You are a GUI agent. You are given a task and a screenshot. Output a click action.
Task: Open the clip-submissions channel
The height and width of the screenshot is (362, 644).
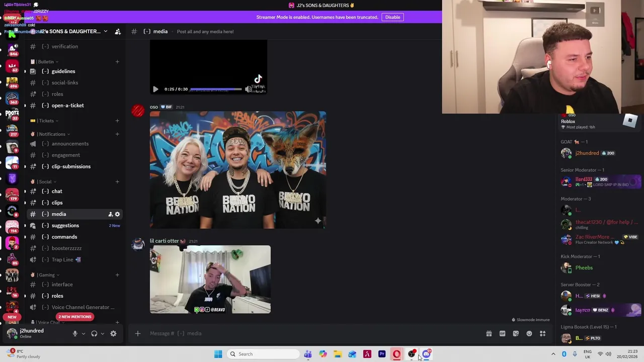point(75,166)
